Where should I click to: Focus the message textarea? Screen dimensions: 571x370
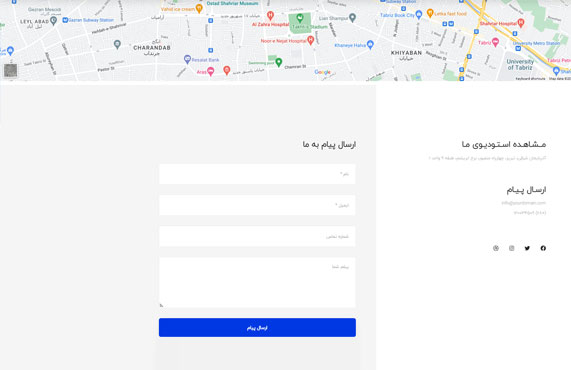point(257,283)
